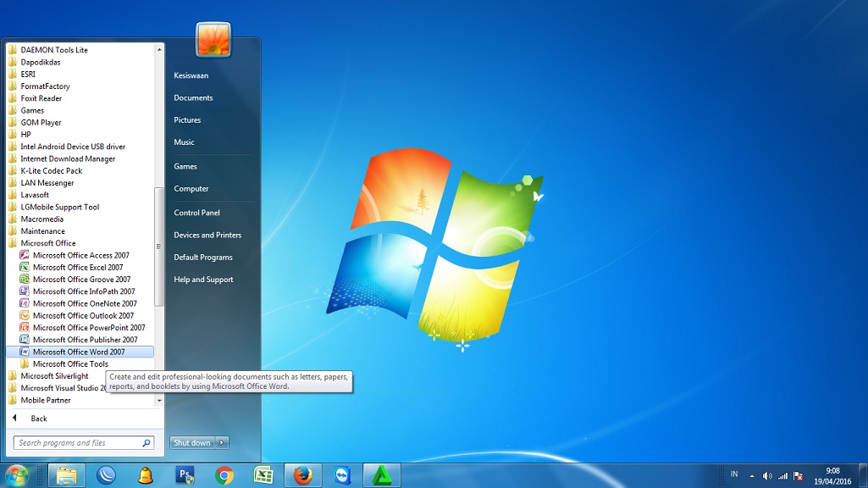Open TeamViewer from the taskbar
The width and height of the screenshot is (868, 488).
point(343,476)
